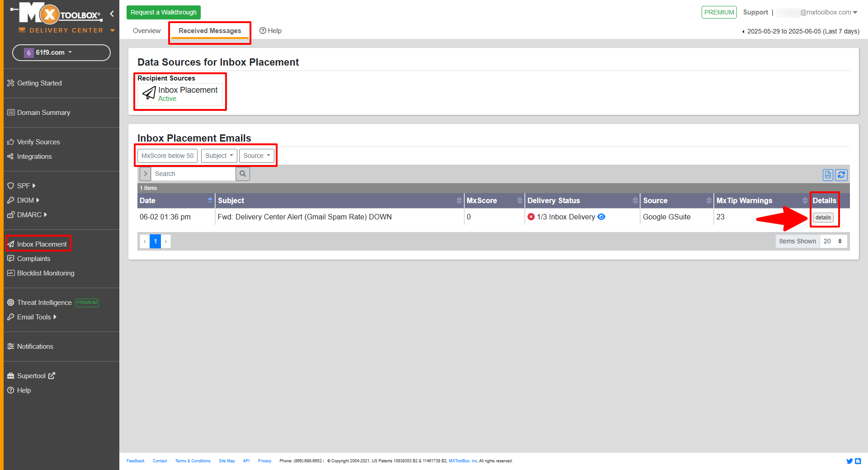Click the details button in the Details column
Screen dimensions: 868x470
tap(823, 217)
